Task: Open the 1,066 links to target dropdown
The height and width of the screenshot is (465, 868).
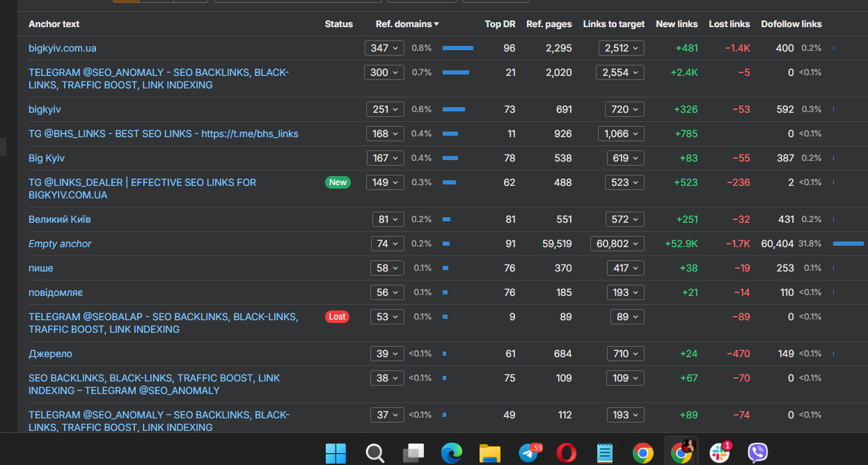Action: [622, 134]
